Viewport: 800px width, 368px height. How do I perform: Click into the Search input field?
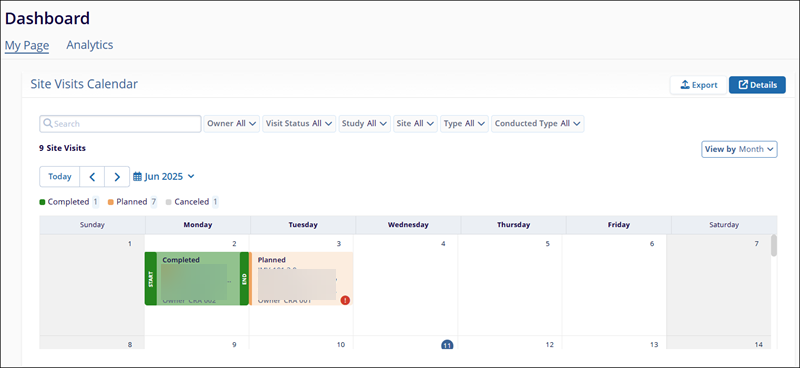120,124
